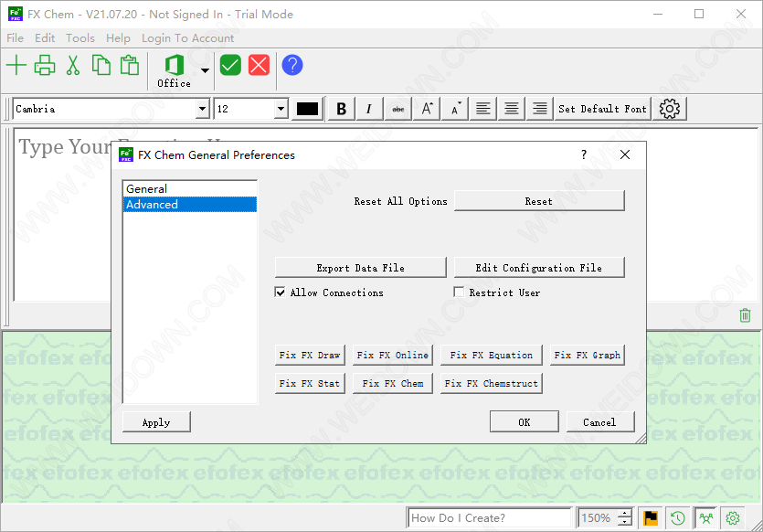Click OK in preferences dialog
Image resolution: width=763 pixels, height=532 pixels.
coord(525,422)
